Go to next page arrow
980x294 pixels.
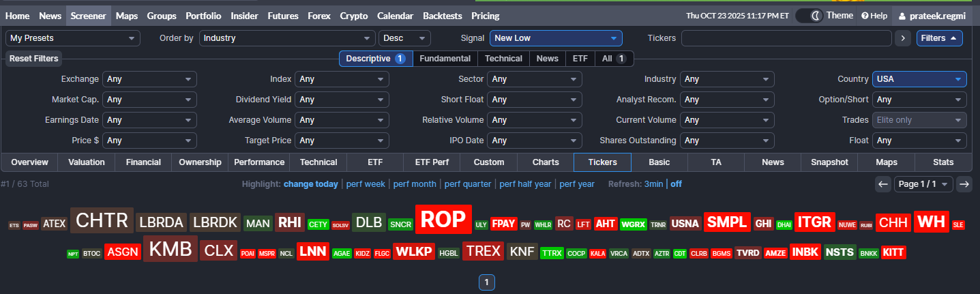pyautogui.click(x=964, y=184)
